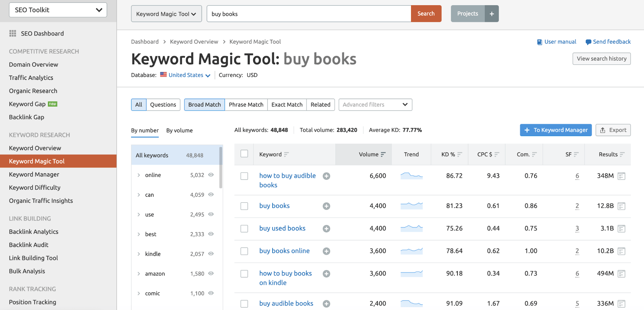
Task: Open the SEO Toolkit dropdown
Action: [58, 10]
